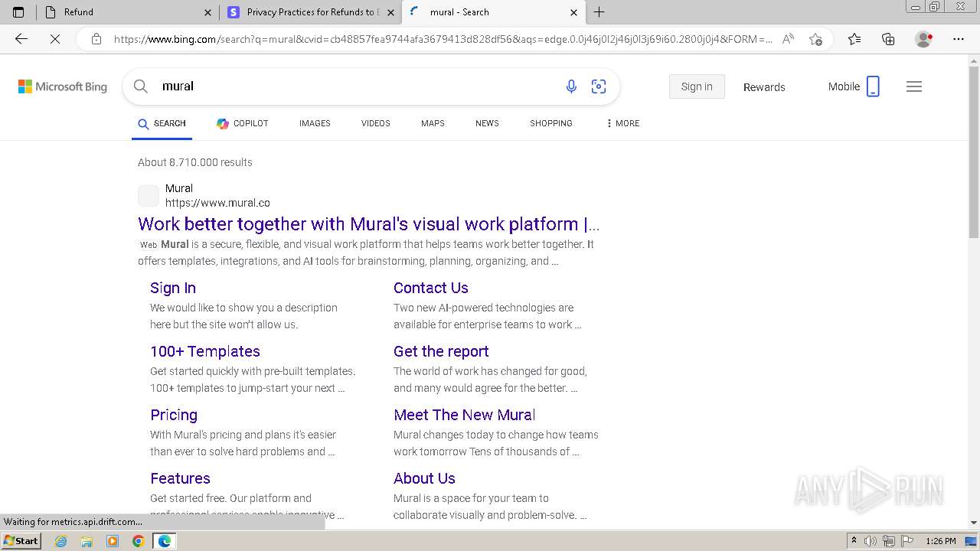The width and height of the screenshot is (980, 551).
Task: Open the Favorites list
Action: click(854, 39)
